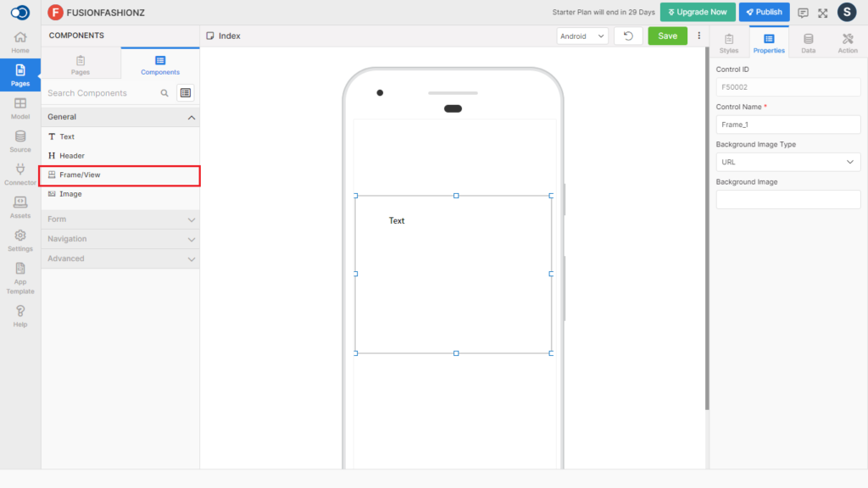Viewport: 868px width, 488px height.
Task: Expand the Advanced section
Action: tap(120, 258)
